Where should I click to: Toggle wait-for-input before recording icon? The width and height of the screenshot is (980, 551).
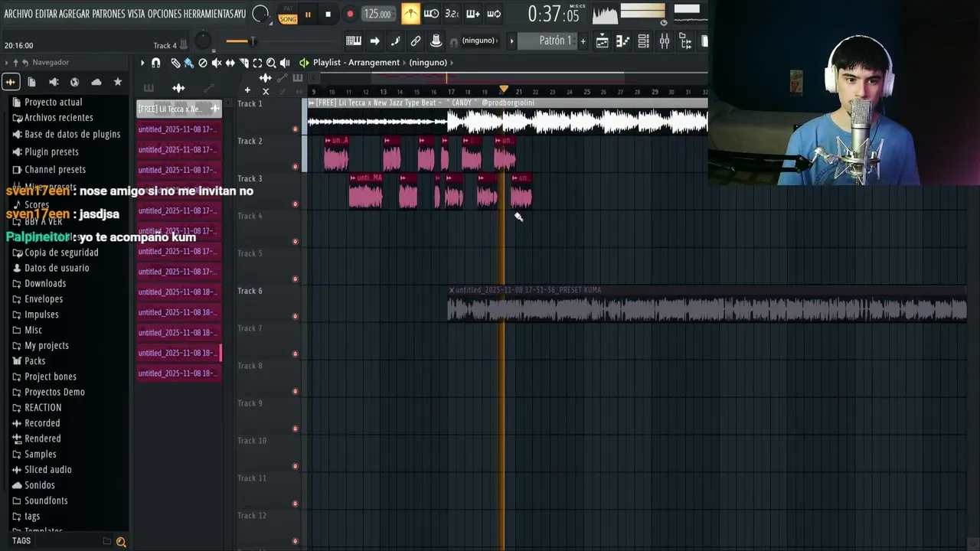pyautogui.click(x=431, y=14)
